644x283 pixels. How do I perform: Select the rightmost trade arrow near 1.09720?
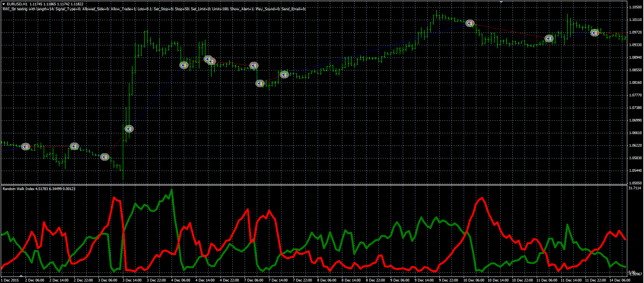[595, 33]
